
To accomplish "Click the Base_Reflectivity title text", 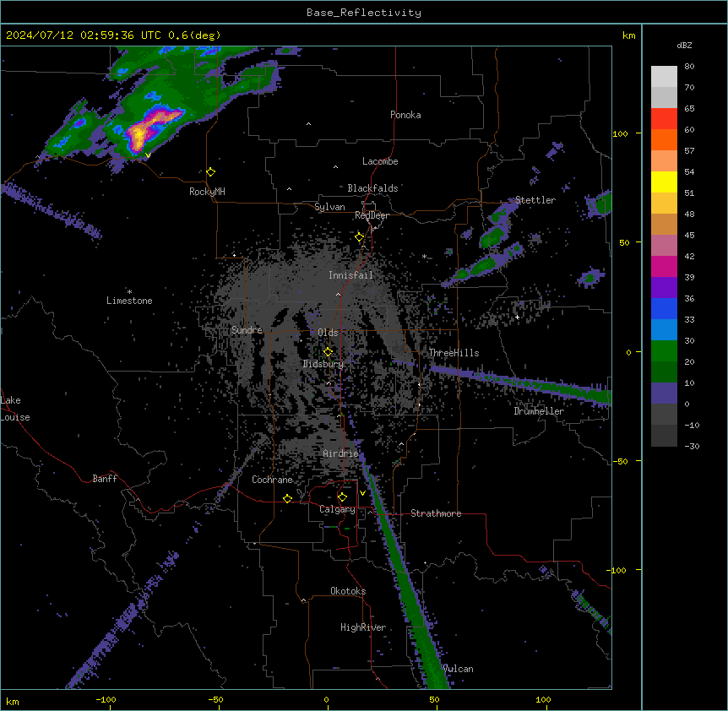I will pos(364,13).
